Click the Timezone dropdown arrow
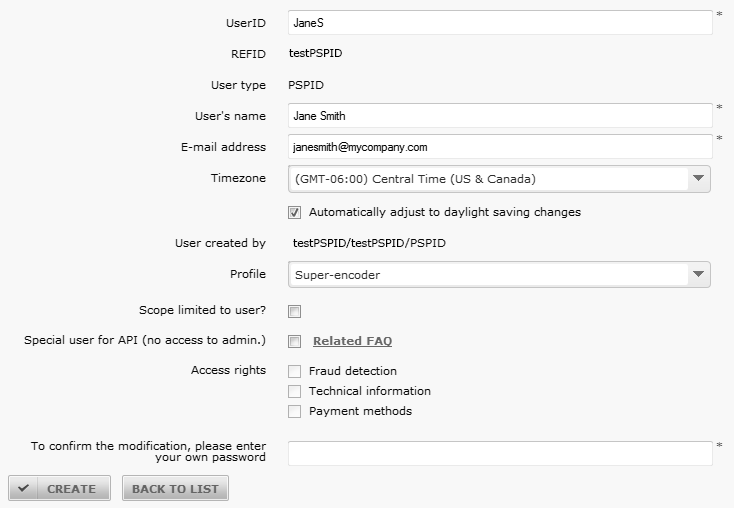This screenshot has height=508, width=734. tap(698, 178)
